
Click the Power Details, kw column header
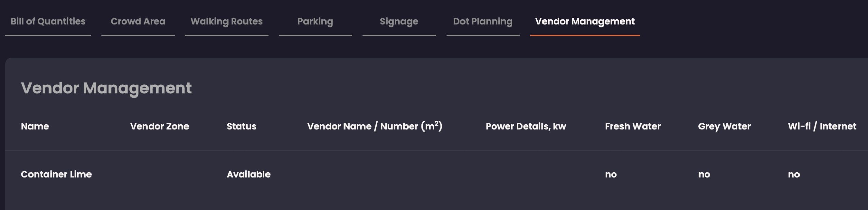pyautogui.click(x=526, y=126)
